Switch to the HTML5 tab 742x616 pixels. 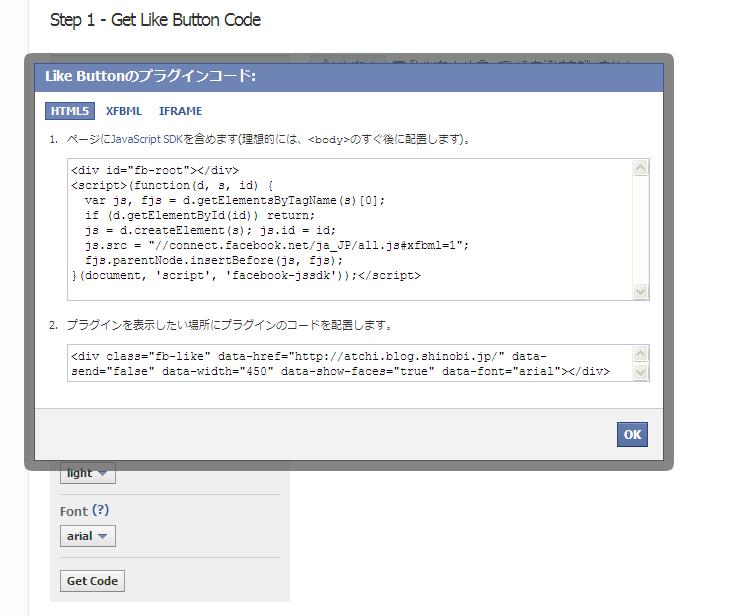click(70, 111)
